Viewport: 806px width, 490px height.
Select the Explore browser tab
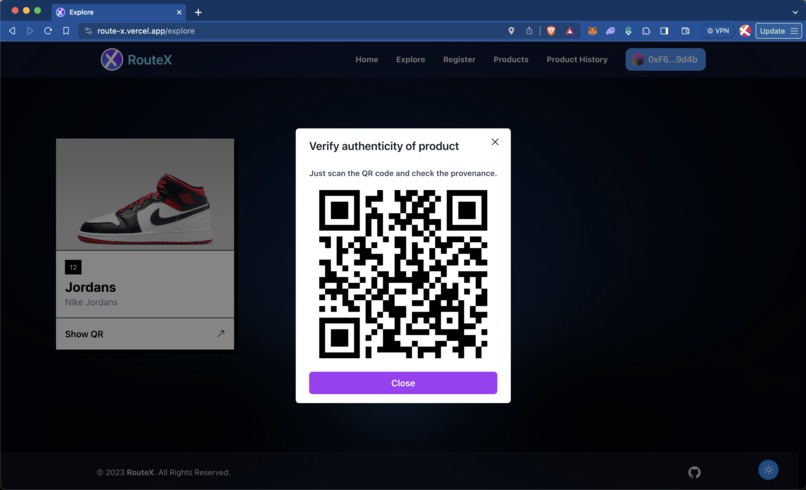[118, 12]
